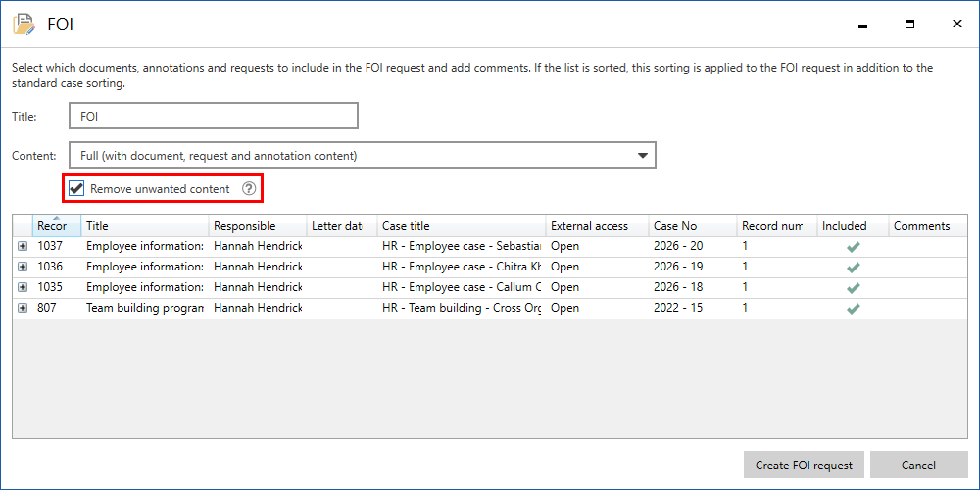Click the Comments cell for record 1037

926,247
